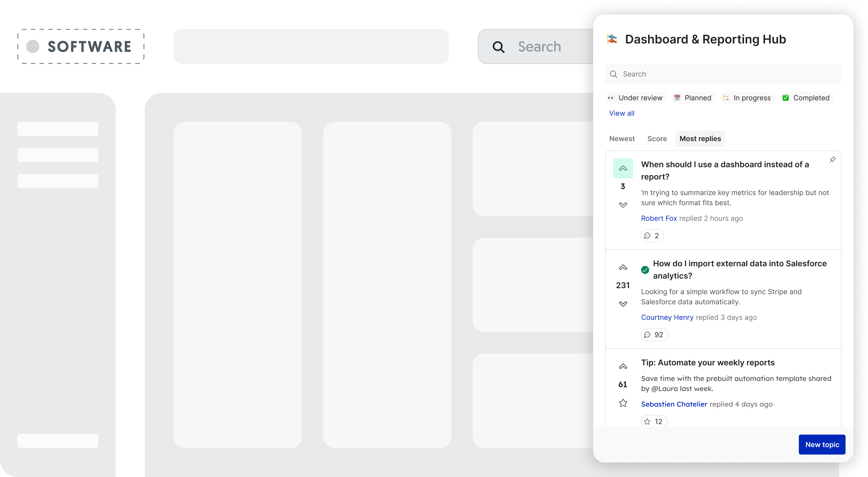
Task: Downvote the dashboard vs report topic
Action: pos(623,205)
